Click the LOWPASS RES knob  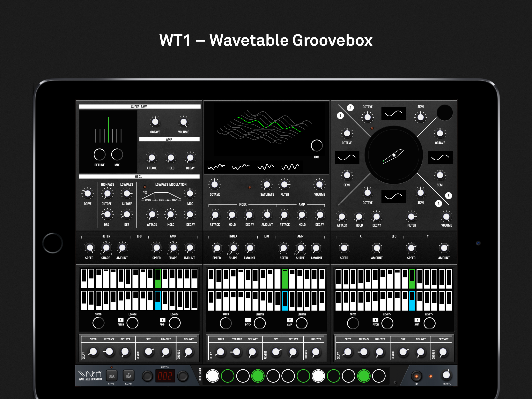[127, 215]
